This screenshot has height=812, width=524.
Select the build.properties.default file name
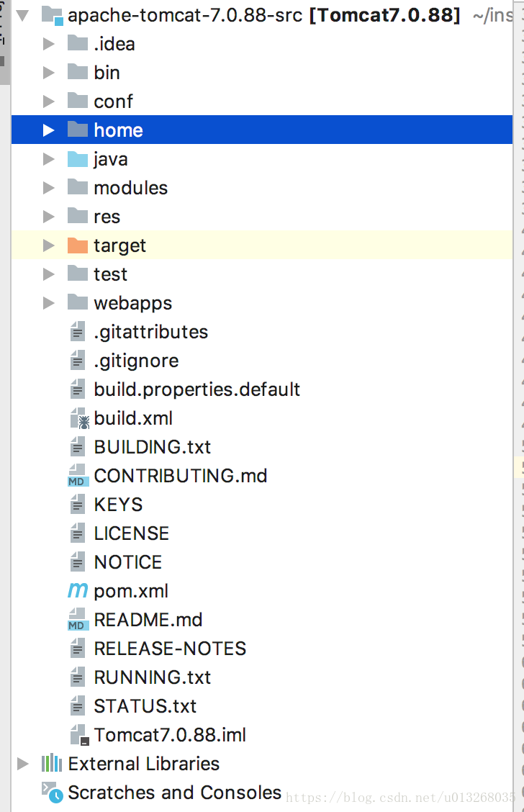(x=196, y=389)
